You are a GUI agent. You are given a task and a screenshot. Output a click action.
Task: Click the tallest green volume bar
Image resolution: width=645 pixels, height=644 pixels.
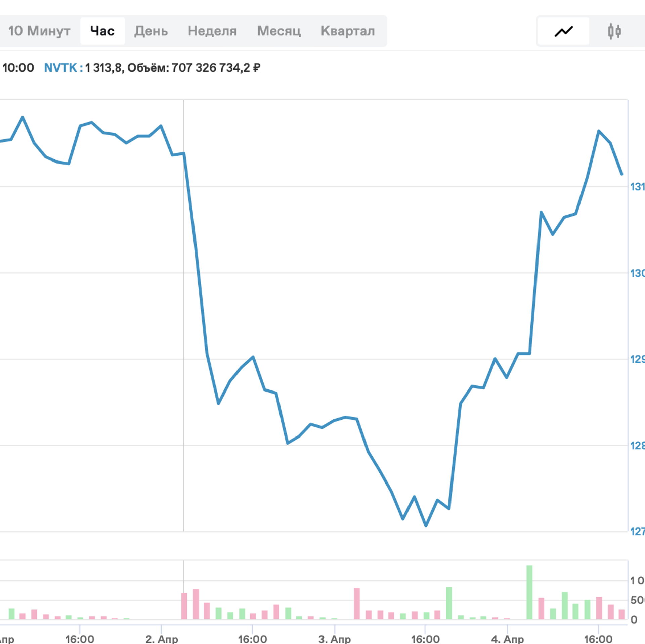tap(529, 592)
